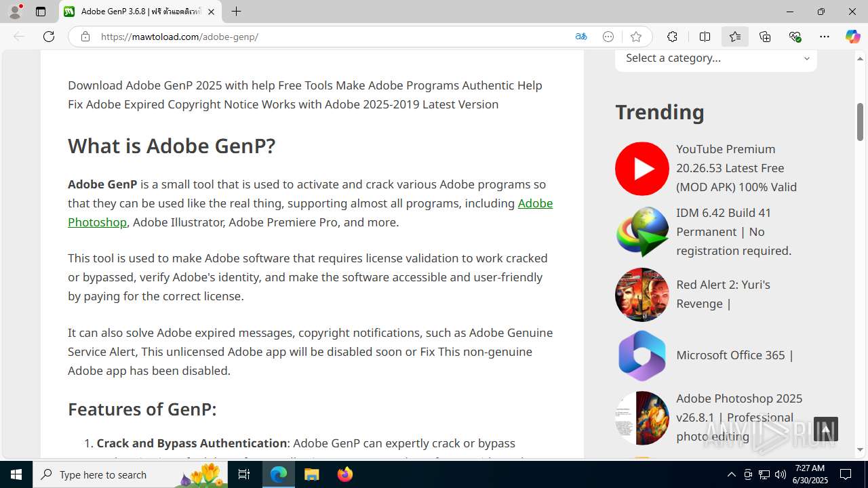Open IDM 6.42 Build 41 trending link

pyautogui.click(x=734, y=232)
